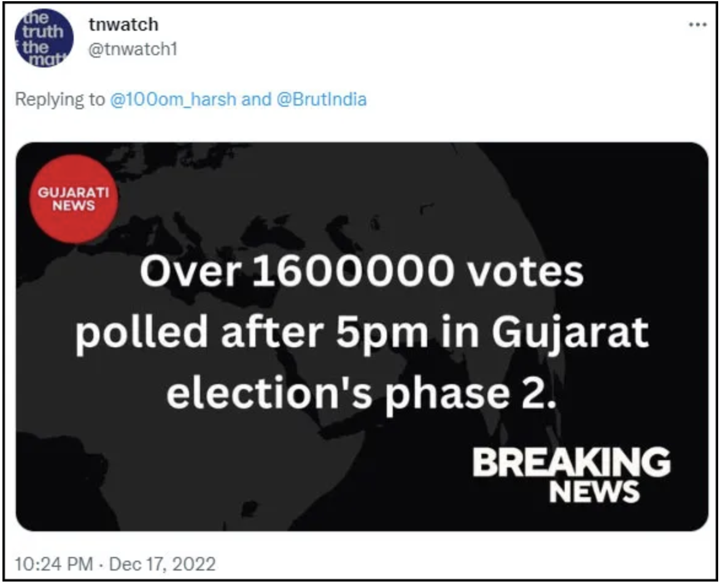
Task: Open the tnwatch profile avatar
Action: (42, 39)
